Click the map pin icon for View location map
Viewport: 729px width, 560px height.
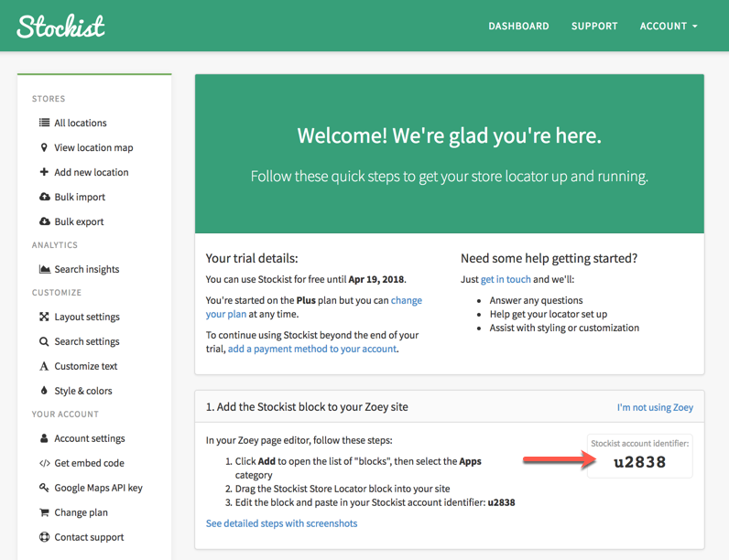44,147
